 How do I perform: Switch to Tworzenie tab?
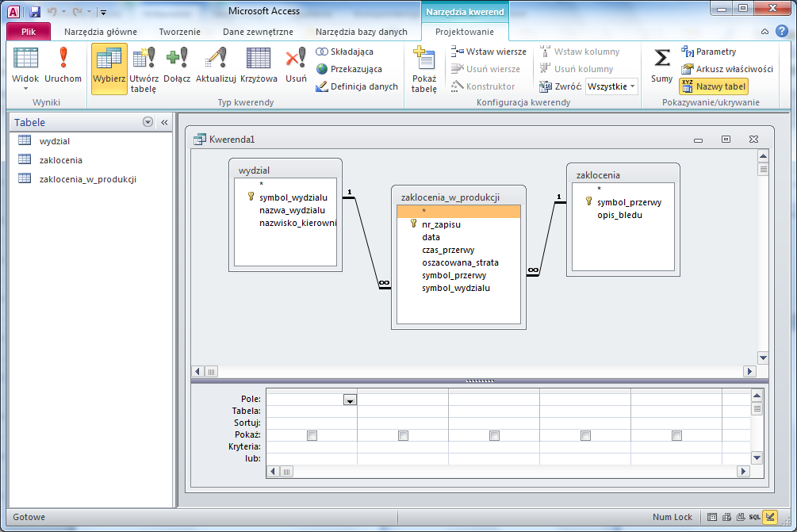pyautogui.click(x=180, y=32)
